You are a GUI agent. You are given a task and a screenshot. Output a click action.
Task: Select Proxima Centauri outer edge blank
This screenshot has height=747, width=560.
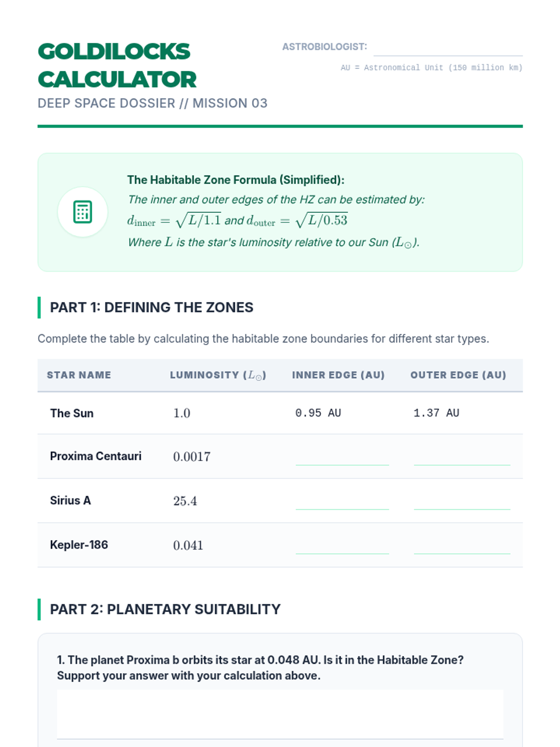(x=462, y=458)
